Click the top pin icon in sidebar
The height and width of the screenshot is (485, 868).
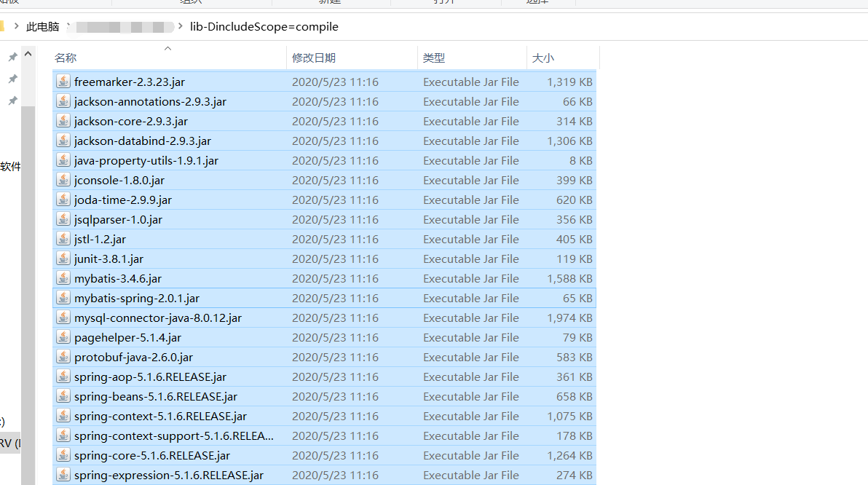(12, 55)
